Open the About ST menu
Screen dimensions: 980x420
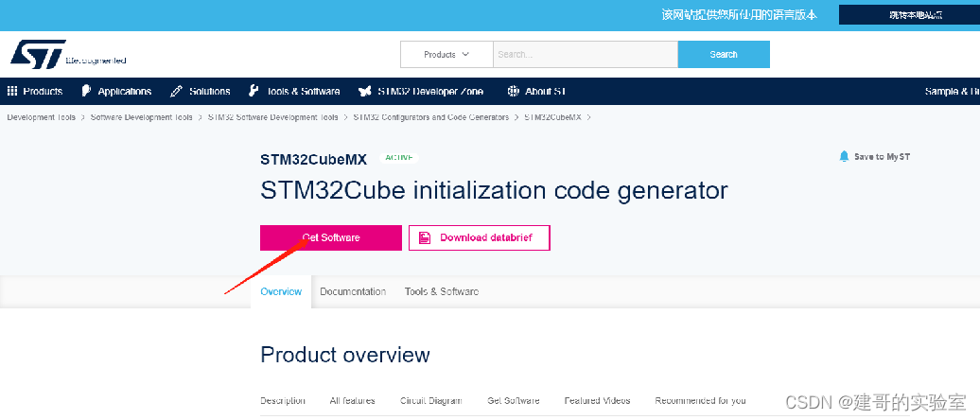pyautogui.click(x=546, y=91)
